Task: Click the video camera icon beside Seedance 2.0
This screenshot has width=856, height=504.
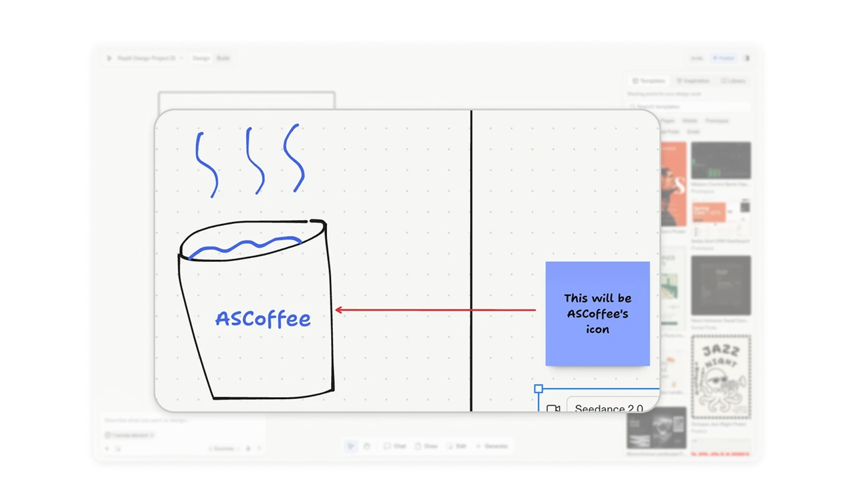Action: pos(553,408)
